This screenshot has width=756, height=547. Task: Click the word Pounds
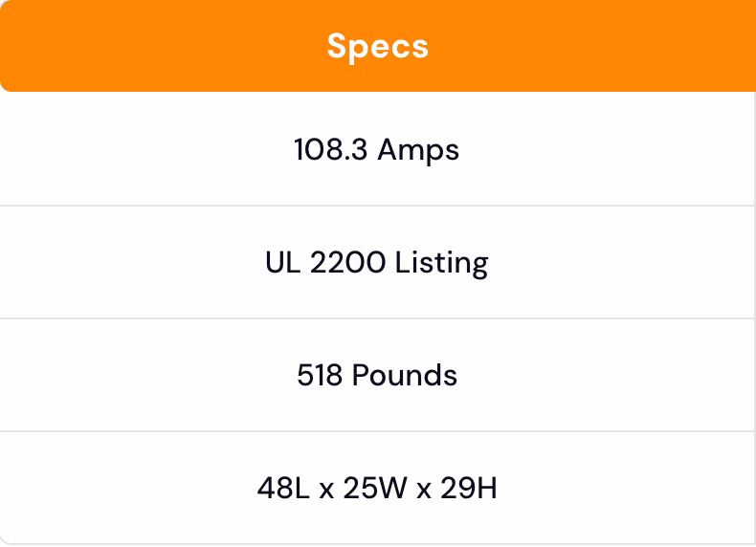pos(404,375)
